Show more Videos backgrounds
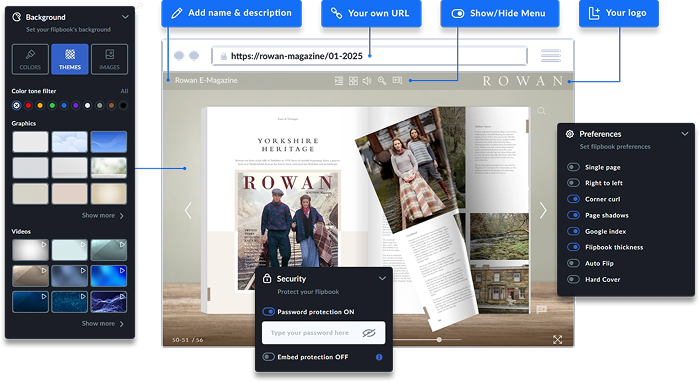The image size is (700, 382). 103,324
